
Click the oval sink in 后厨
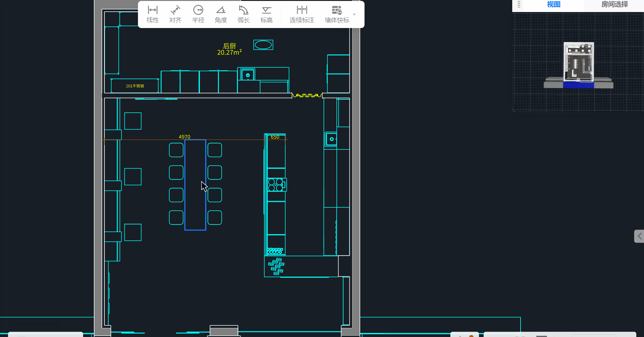click(263, 45)
